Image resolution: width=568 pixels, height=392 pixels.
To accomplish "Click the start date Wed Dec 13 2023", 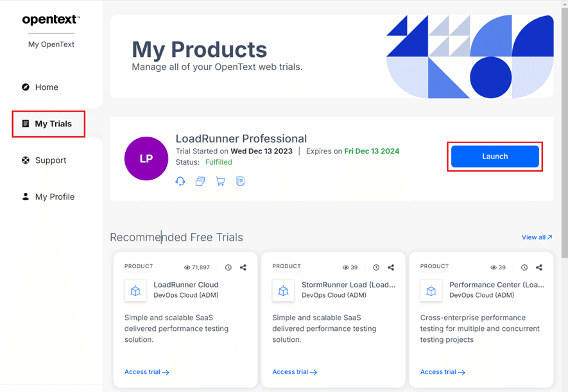I will (262, 151).
